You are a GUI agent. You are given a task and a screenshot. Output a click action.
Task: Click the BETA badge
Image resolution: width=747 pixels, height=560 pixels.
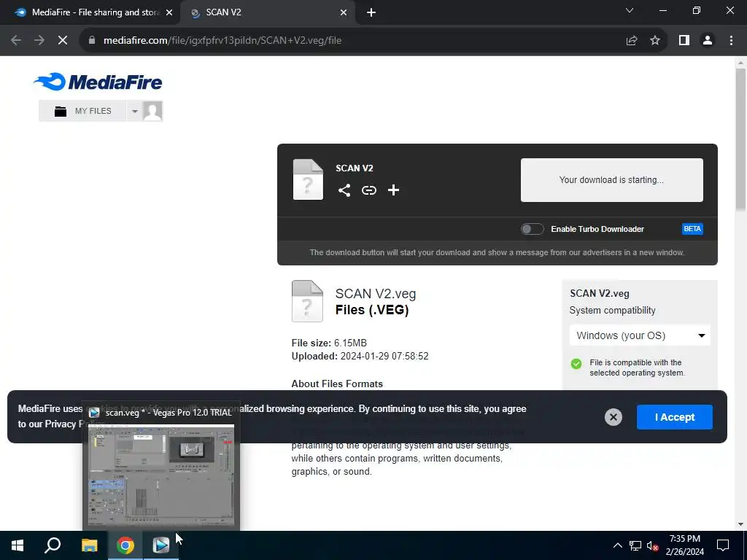(692, 229)
